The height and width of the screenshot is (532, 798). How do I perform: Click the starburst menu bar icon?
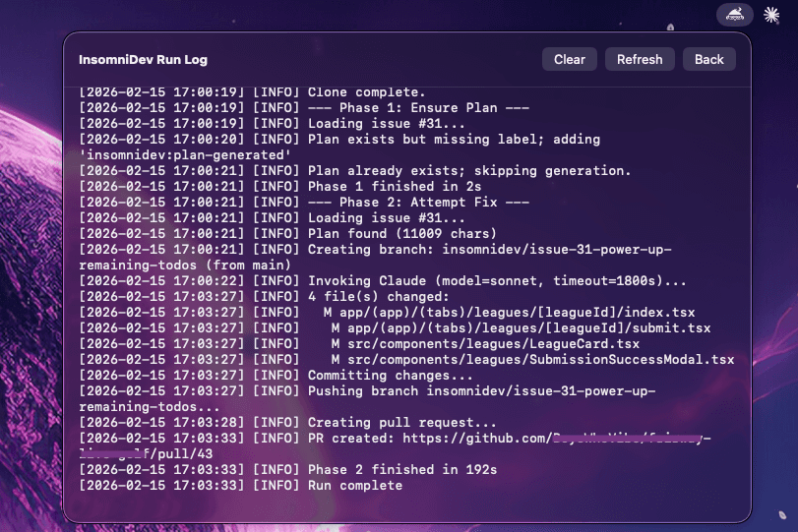[771, 15]
